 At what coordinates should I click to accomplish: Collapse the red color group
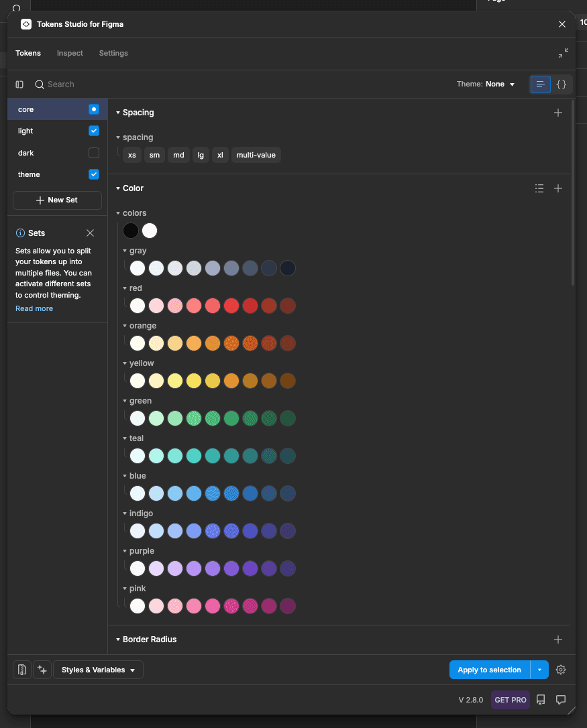click(125, 288)
